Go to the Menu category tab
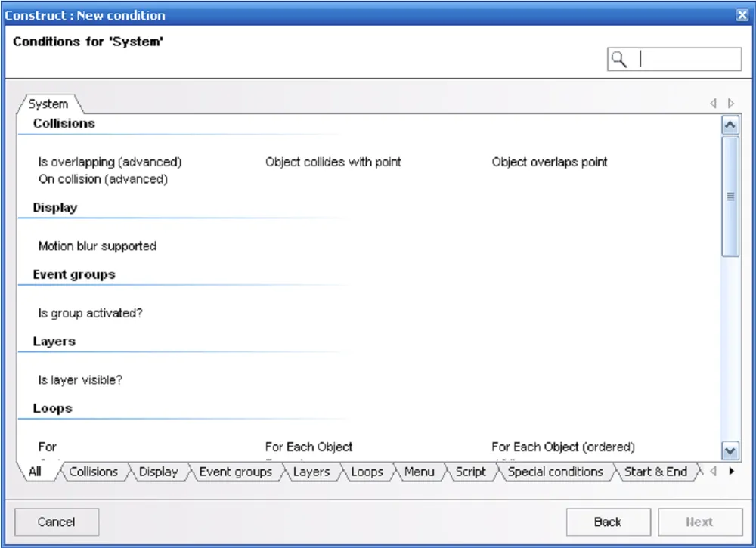This screenshot has width=756, height=548. coord(420,472)
